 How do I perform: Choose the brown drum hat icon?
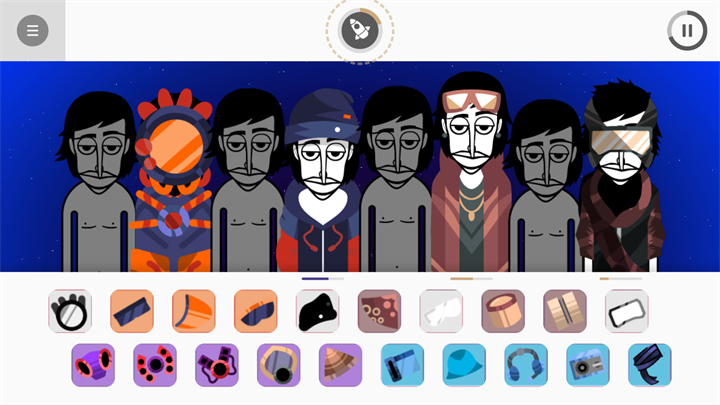click(x=503, y=311)
